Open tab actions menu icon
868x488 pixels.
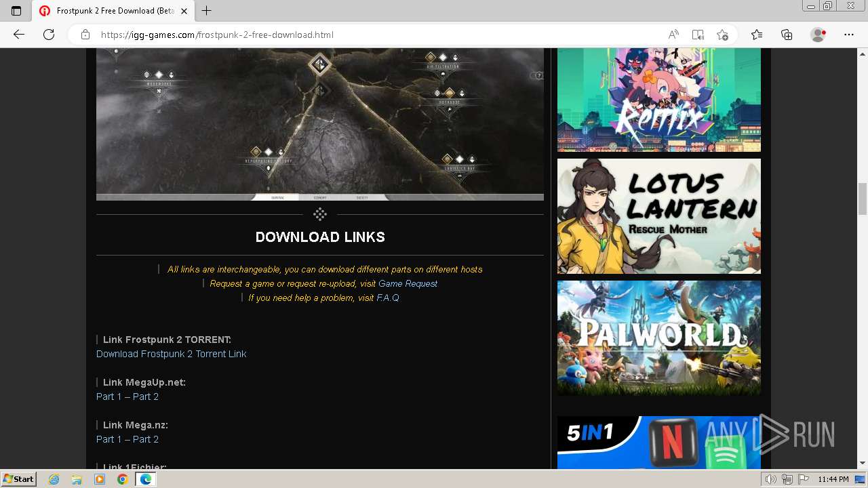pos(16,11)
